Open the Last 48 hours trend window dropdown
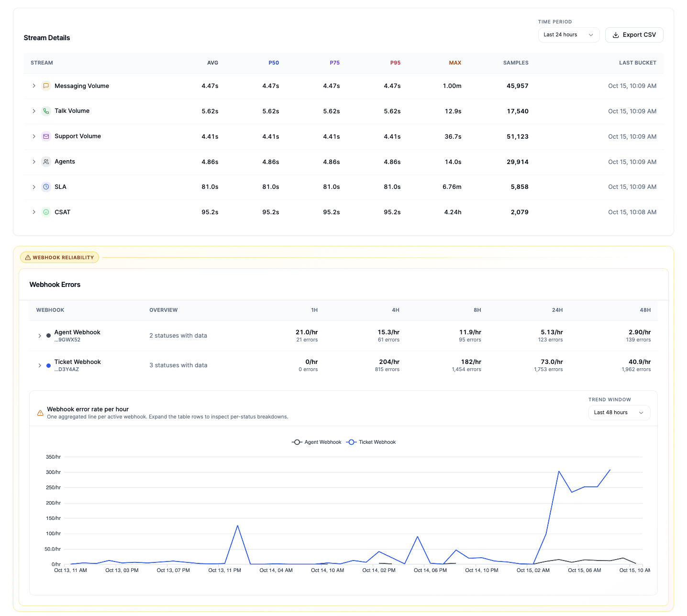This screenshot has width=687, height=616. pyautogui.click(x=619, y=413)
